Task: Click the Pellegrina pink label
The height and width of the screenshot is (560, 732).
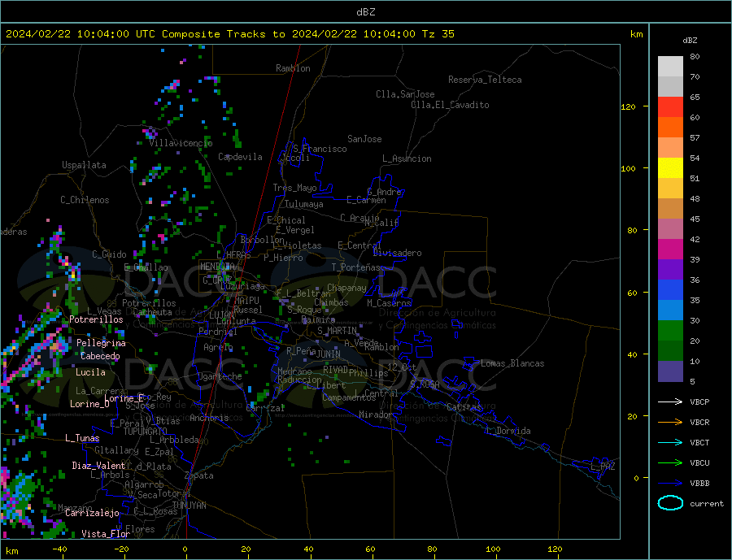Action: coord(101,343)
